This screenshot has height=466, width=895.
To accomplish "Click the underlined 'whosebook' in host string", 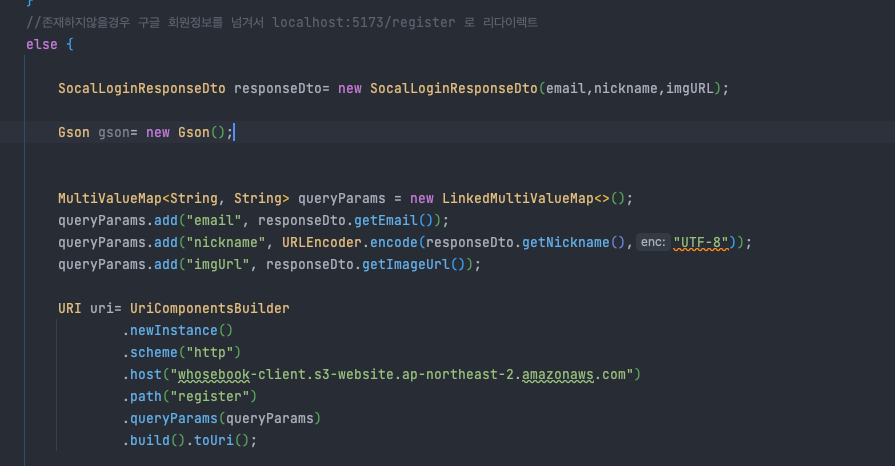I will pyautogui.click(x=213, y=375).
